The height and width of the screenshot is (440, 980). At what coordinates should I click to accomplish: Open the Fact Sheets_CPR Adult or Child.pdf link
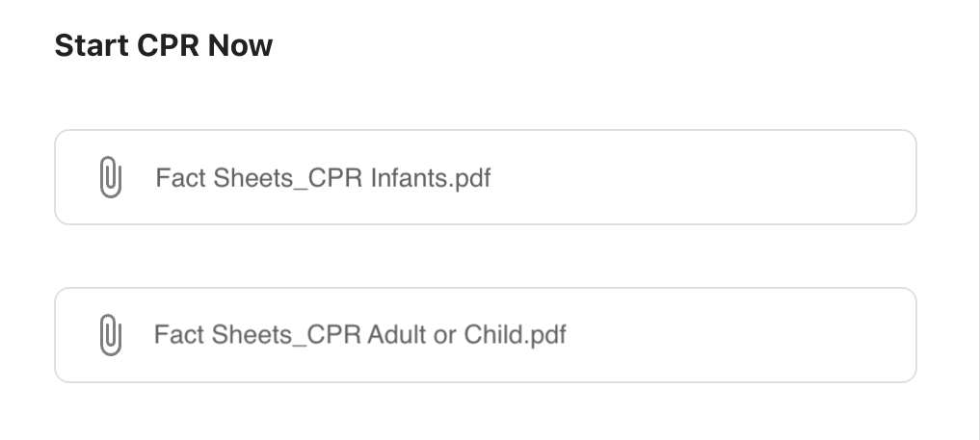359,335
